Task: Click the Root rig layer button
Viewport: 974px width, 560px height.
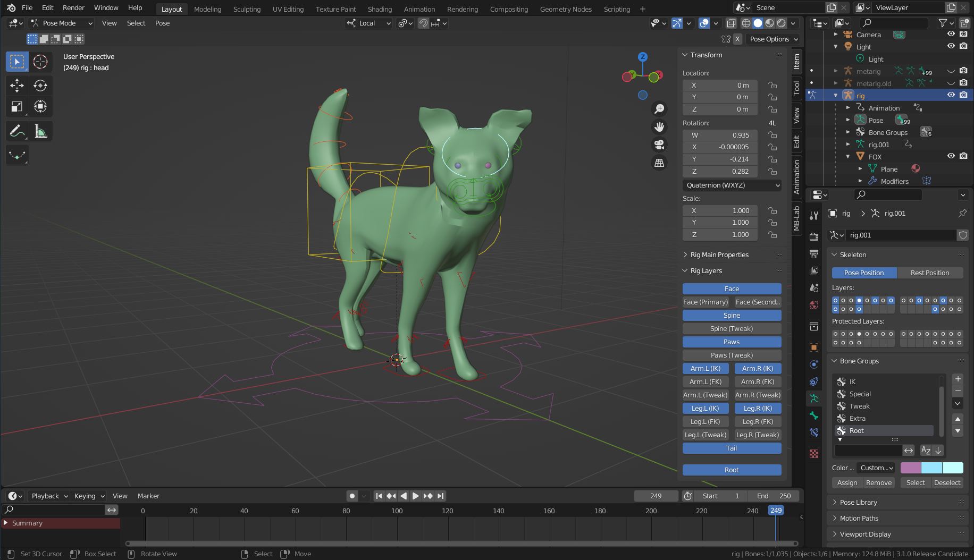Action: (732, 470)
